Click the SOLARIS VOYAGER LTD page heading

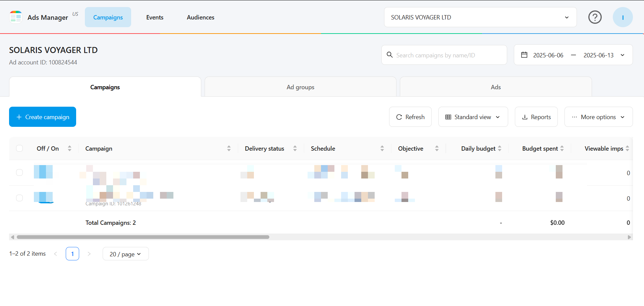pyautogui.click(x=53, y=50)
